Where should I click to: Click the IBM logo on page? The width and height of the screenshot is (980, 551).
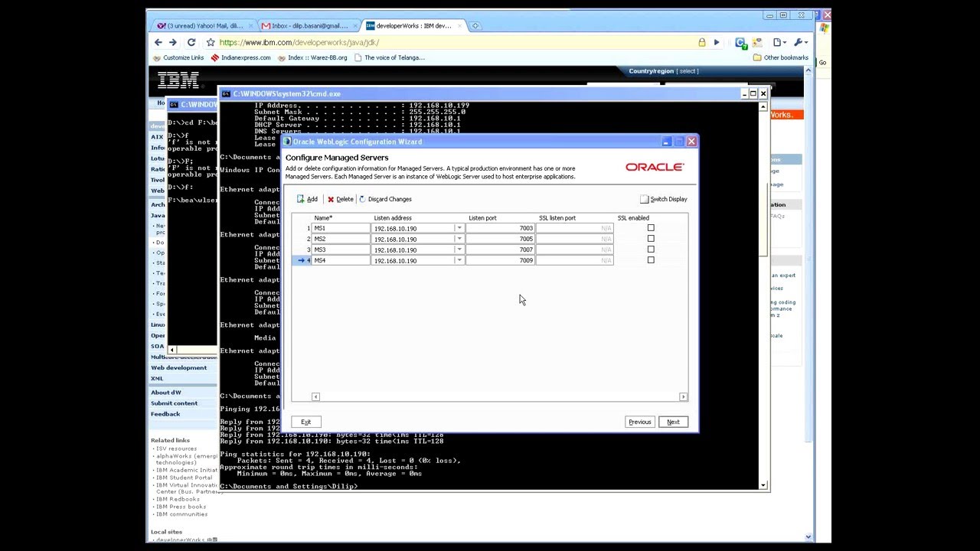tap(178, 80)
